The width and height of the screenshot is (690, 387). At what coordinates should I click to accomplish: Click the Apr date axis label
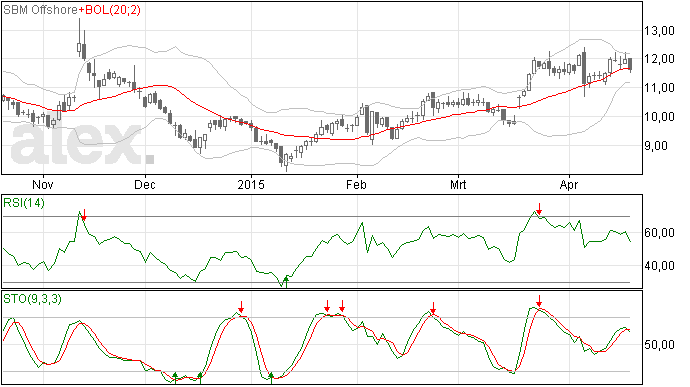point(569,184)
